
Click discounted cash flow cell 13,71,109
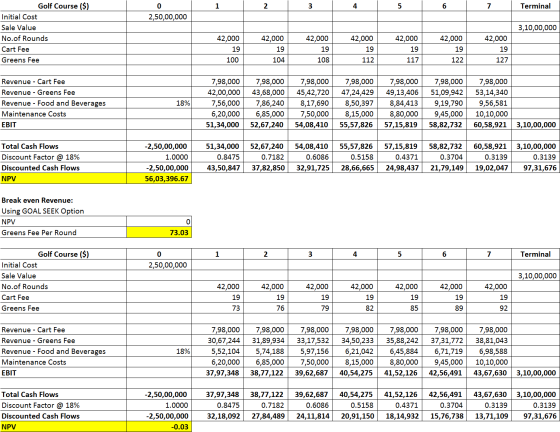point(489,416)
